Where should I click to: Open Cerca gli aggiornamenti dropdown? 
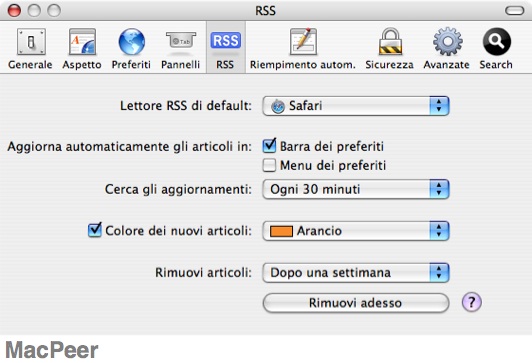[356, 189]
